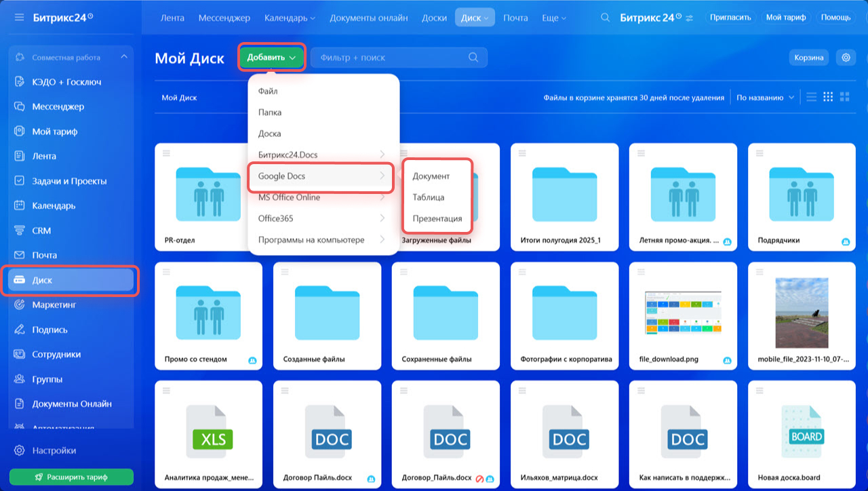
Task: Open the По названию sort dropdown
Action: pyautogui.click(x=765, y=98)
